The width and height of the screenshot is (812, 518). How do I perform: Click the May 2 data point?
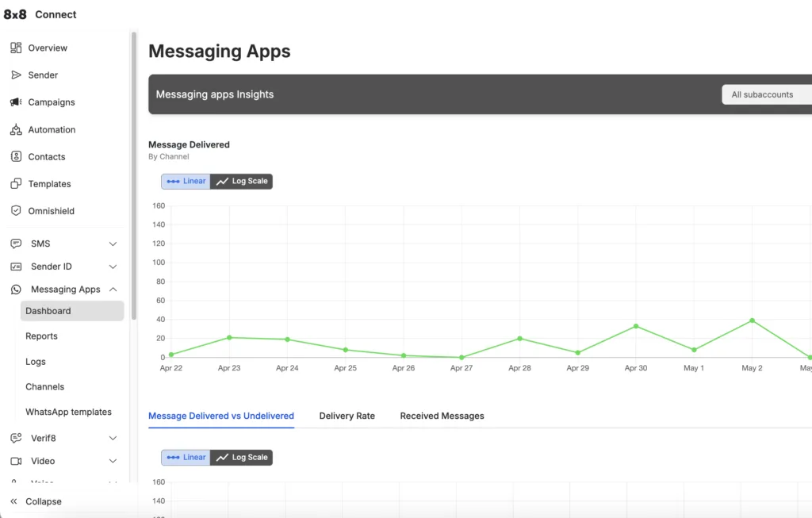point(752,320)
